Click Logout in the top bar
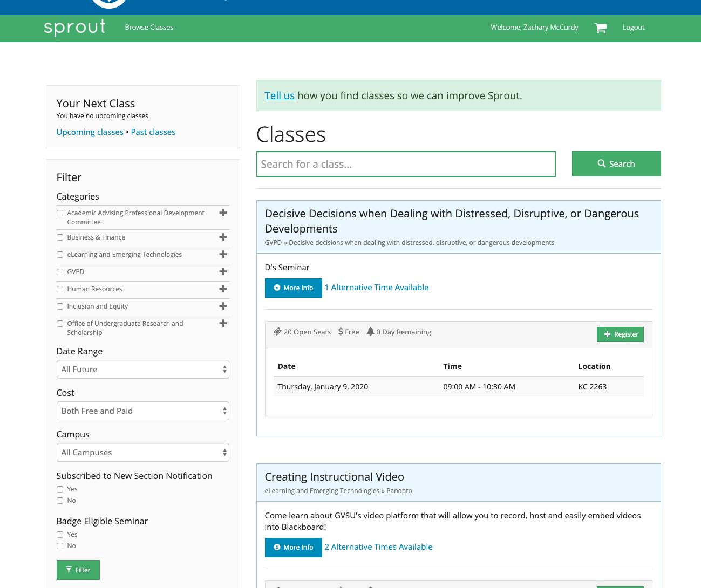This screenshot has height=588, width=701. (x=633, y=28)
